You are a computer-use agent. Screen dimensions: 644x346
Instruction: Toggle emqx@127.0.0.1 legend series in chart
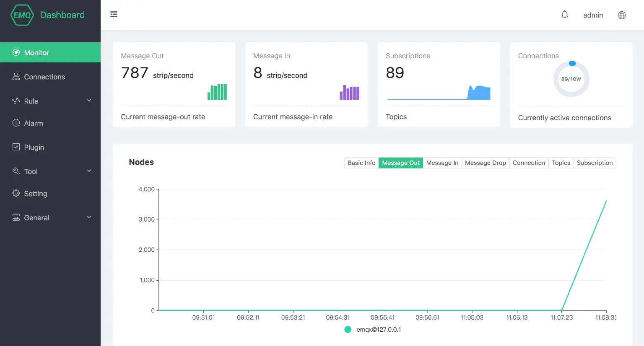tap(348, 330)
